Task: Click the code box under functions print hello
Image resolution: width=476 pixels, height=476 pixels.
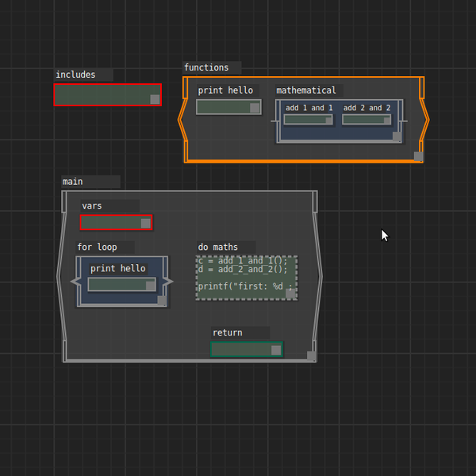Action: coord(228,107)
